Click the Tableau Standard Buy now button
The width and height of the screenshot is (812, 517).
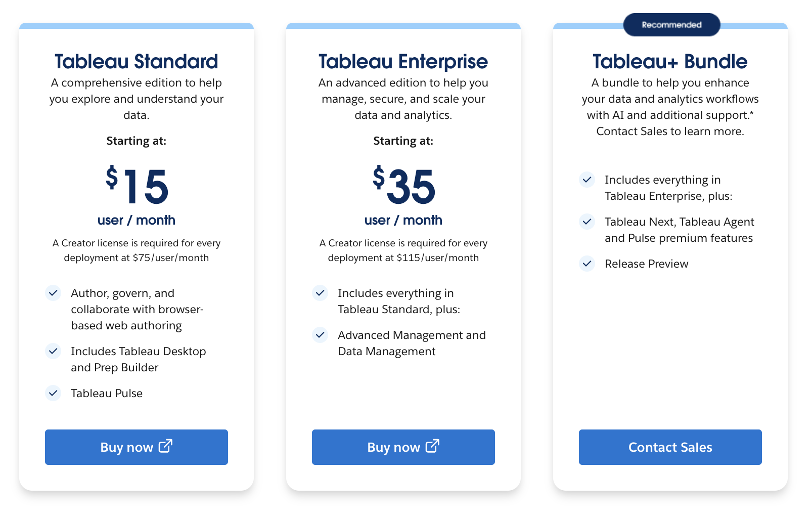(x=136, y=447)
